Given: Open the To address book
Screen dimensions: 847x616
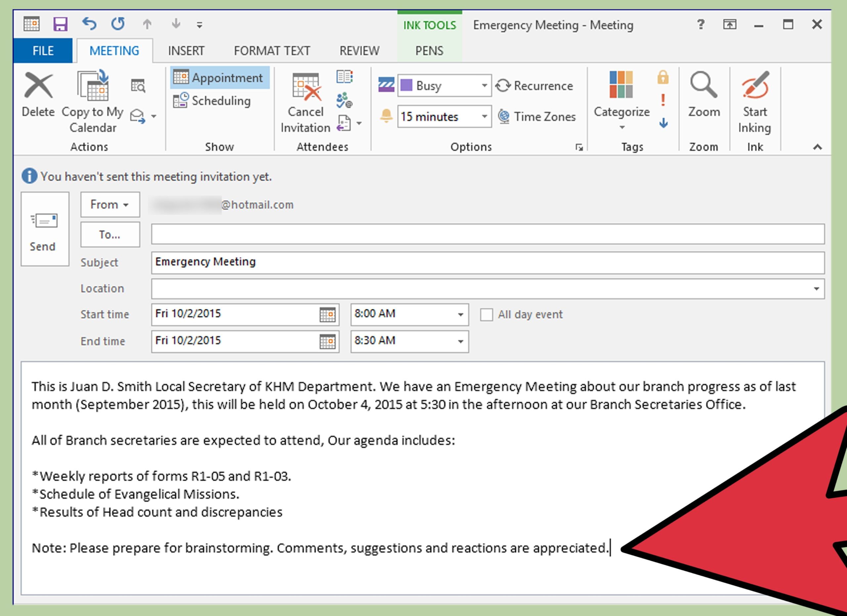Looking at the screenshot, I should (x=110, y=235).
